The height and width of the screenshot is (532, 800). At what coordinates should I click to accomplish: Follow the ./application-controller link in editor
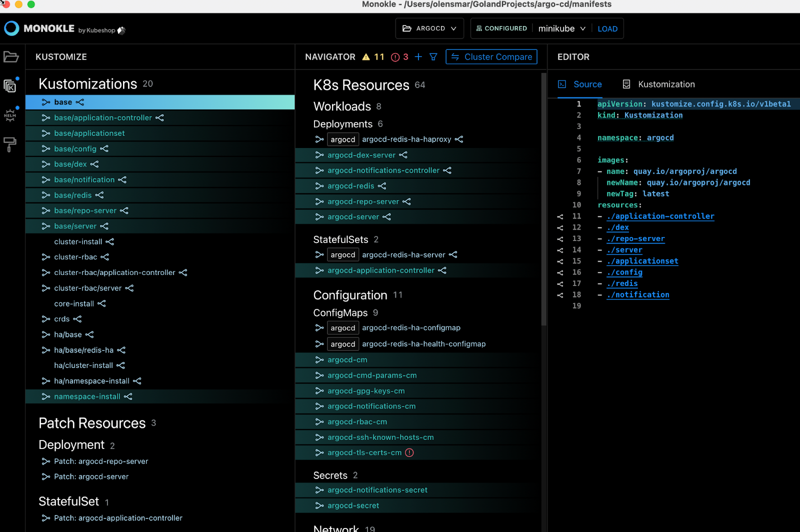(x=660, y=216)
